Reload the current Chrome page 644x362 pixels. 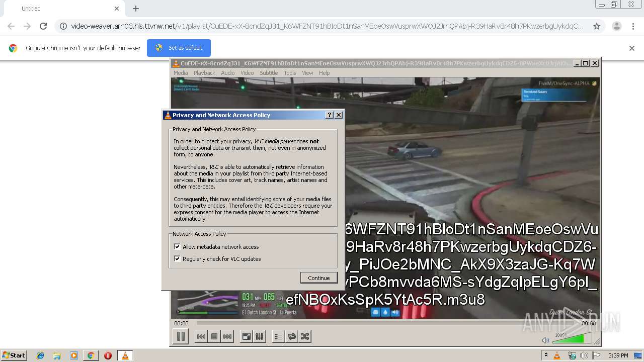(x=43, y=26)
